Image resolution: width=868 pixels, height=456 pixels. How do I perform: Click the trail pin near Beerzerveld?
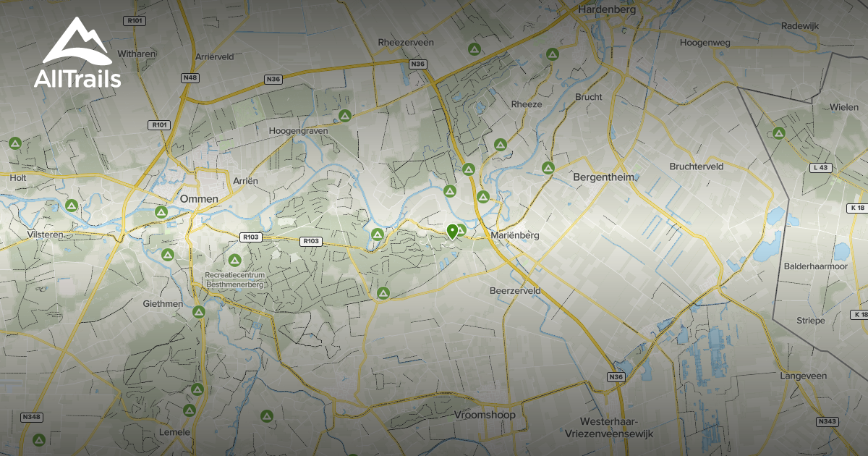383,293
